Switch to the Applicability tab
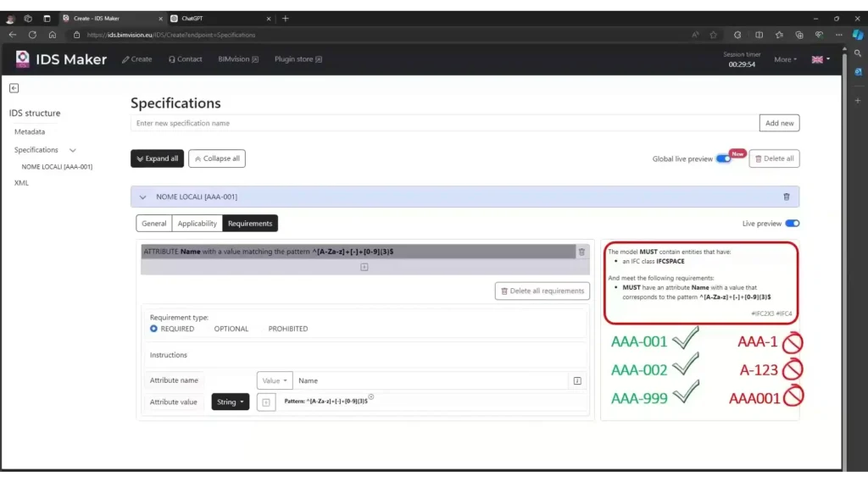The width and height of the screenshot is (868, 488). tap(197, 224)
